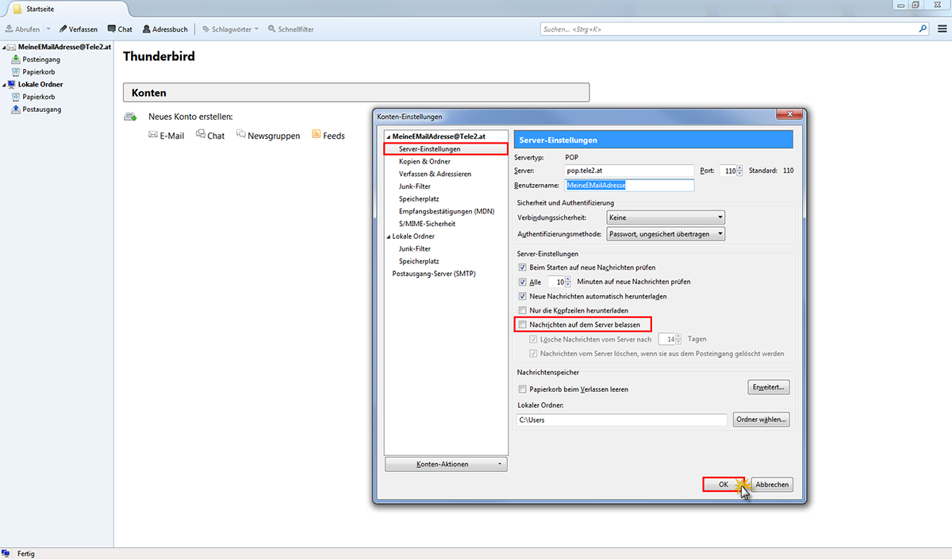Confirm the settings with OK

(x=724, y=484)
